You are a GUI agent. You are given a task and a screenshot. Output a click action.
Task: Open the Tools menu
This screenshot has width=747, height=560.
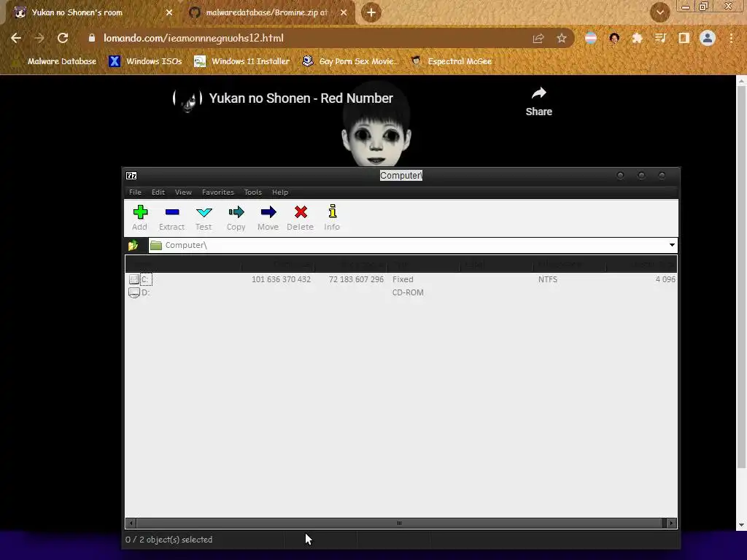click(253, 192)
